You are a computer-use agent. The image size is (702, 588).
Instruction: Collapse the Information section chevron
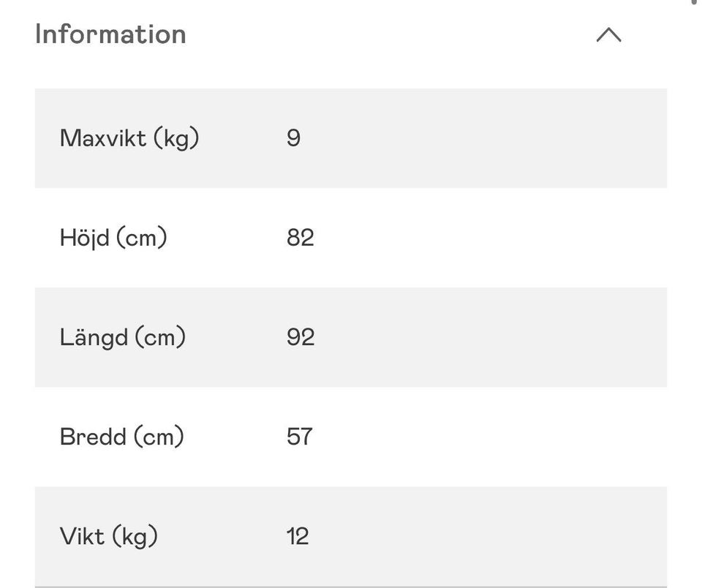point(608,34)
